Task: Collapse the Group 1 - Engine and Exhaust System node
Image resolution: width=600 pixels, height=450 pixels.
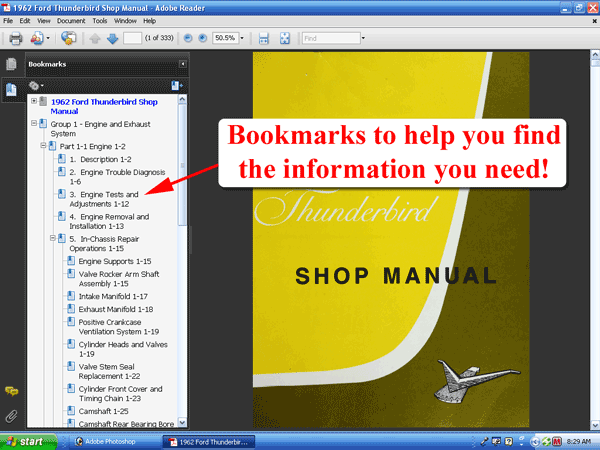Action: point(34,123)
